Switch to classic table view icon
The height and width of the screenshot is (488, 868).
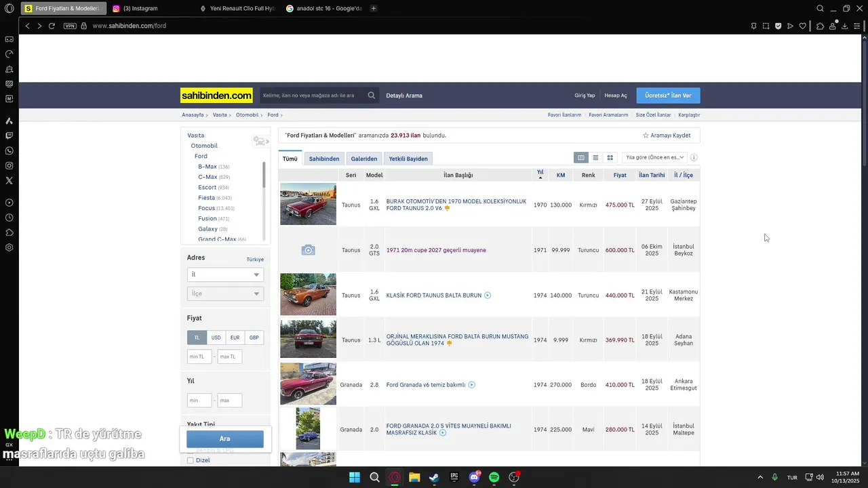pyautogui.click(x=581, y=158)
